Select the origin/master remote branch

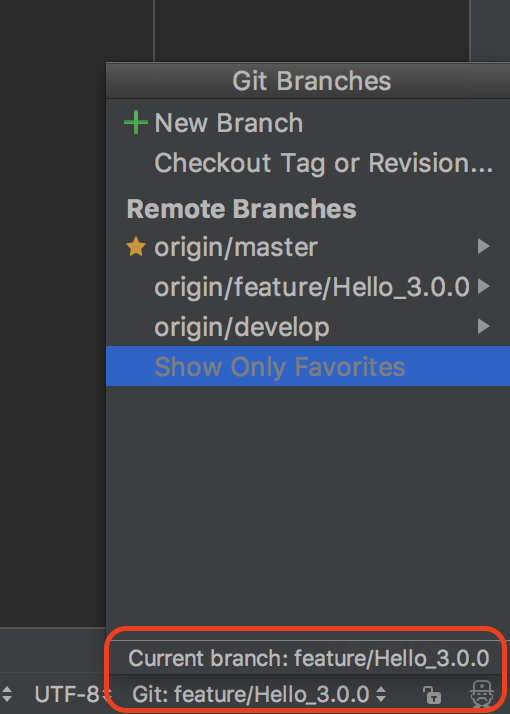coord(236,247)
